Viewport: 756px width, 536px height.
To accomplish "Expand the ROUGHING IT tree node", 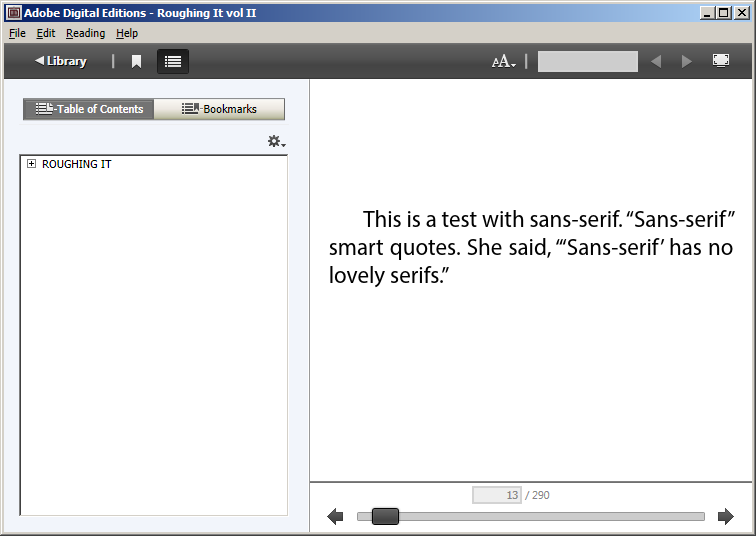I will 31,164.
